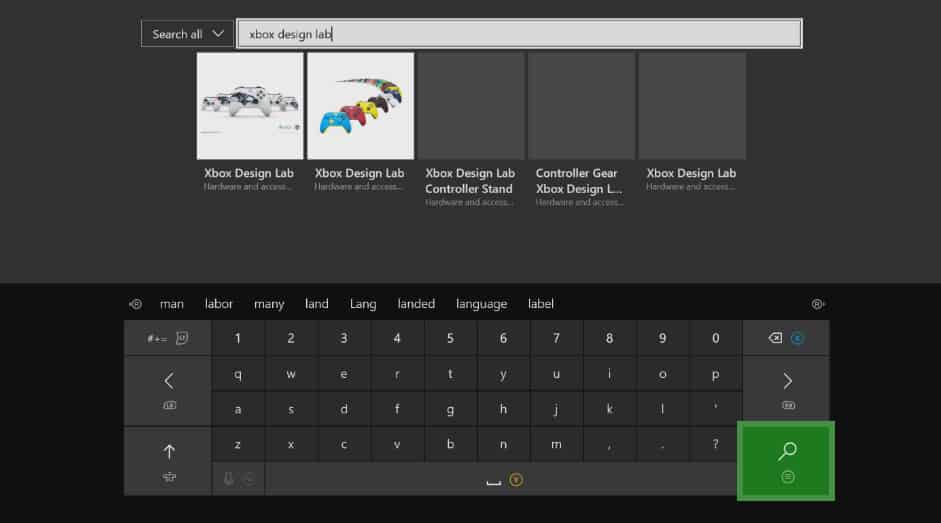This screenshot has width=941, height=523.
Task: Tap the letter k key
Action: click(609, 410)
